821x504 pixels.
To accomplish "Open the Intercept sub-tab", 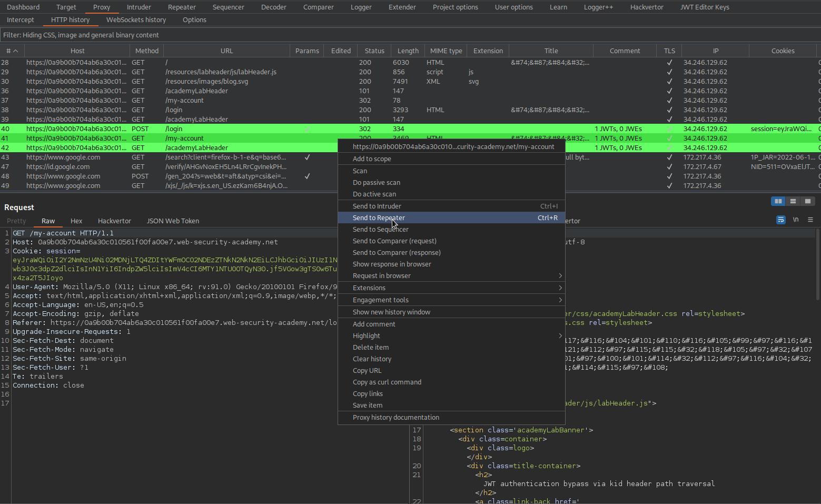I will click(21, 20).
